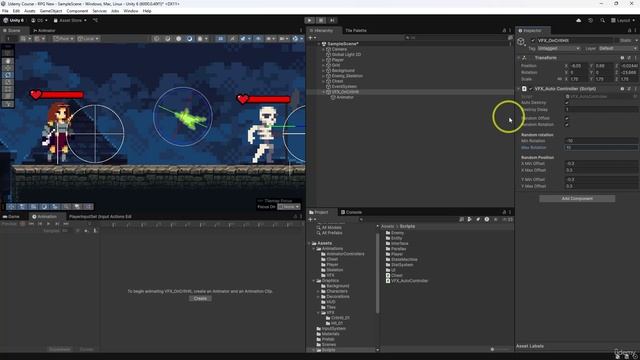The width and height of the screenshot is (640, 360).
Task: Advance one frame with the Step button
Action: point(332,20)
